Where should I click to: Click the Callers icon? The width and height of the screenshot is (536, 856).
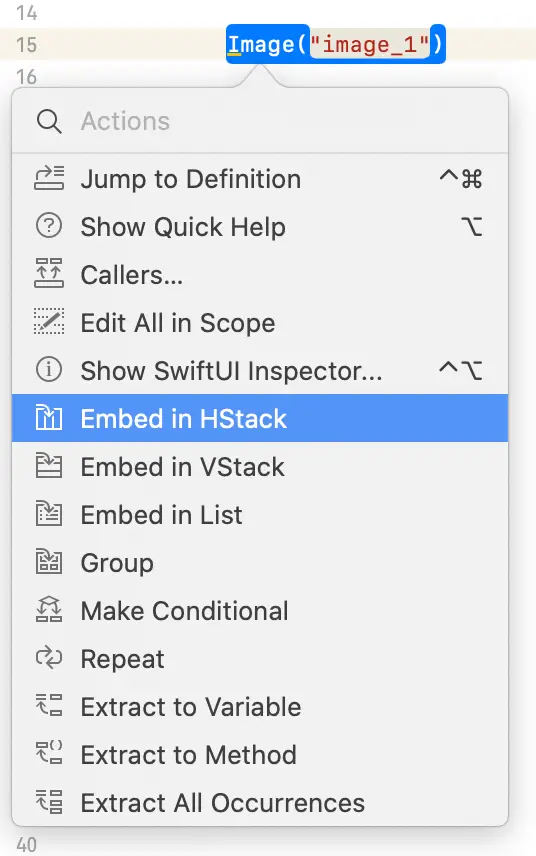pyautogui.click(x=49, y=274)
